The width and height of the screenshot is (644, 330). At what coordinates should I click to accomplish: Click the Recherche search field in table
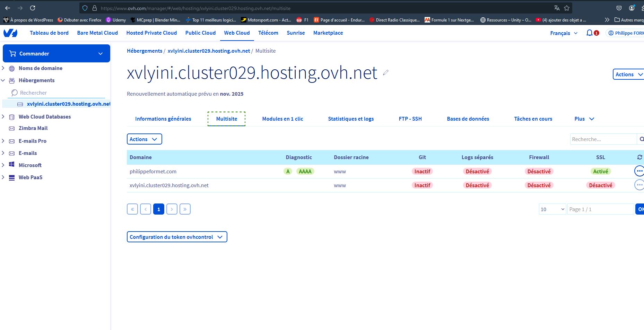(x=603, y=139)
